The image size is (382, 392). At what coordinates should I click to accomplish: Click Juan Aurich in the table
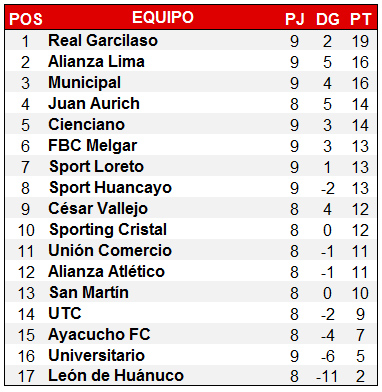[x=94, y=103]
